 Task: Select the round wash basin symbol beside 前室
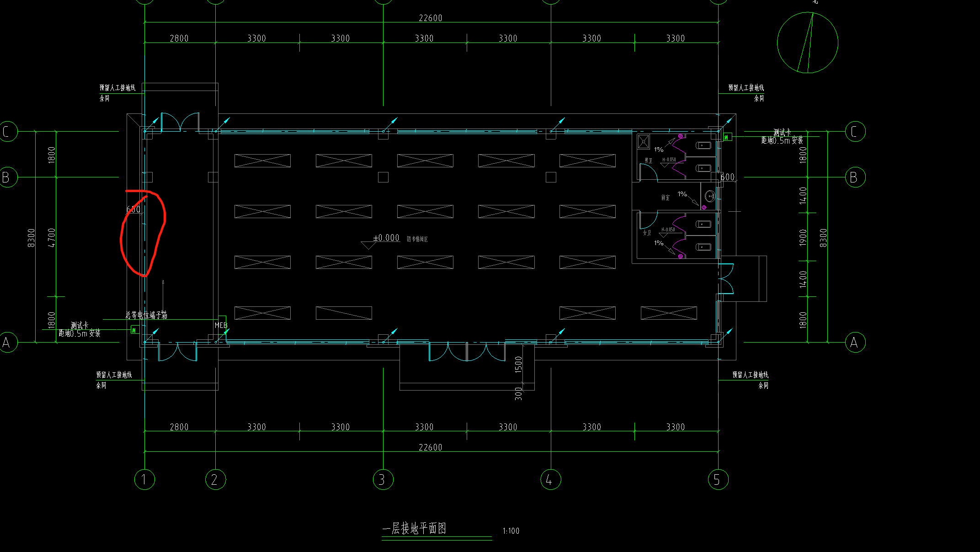click(710, 196)
